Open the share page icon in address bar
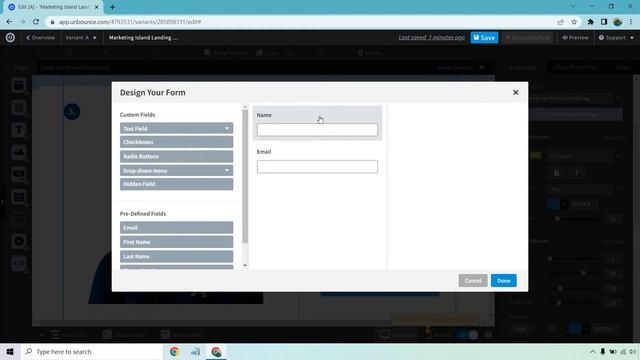640x360 pixels. tap(561, 22)
